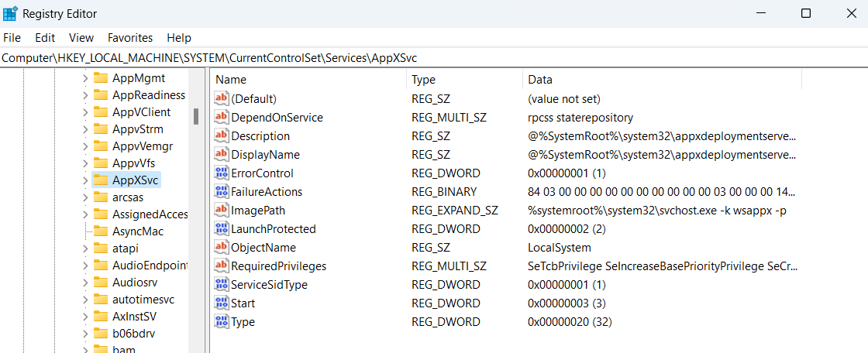Click the REG_BINARY type cell
Screen dimensions: 868x353
tap(445, 192)
